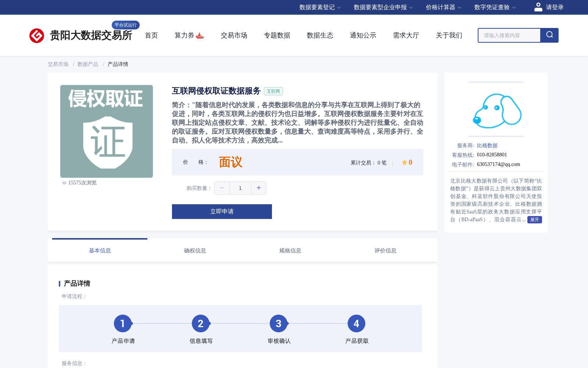Click 数据产品 breadcrumb link
This screenshot has width=588, height=368.
point(88,64)
